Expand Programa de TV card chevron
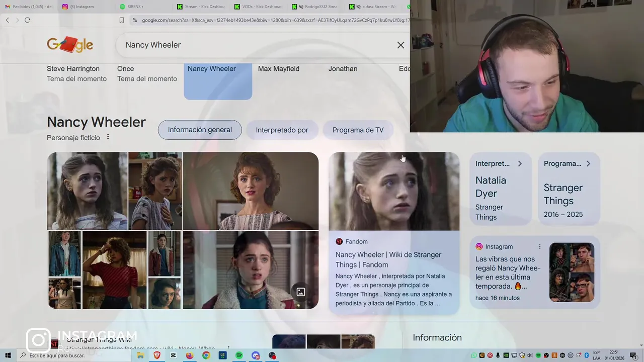This screenshot has width=644, height=362. (588, 163)
